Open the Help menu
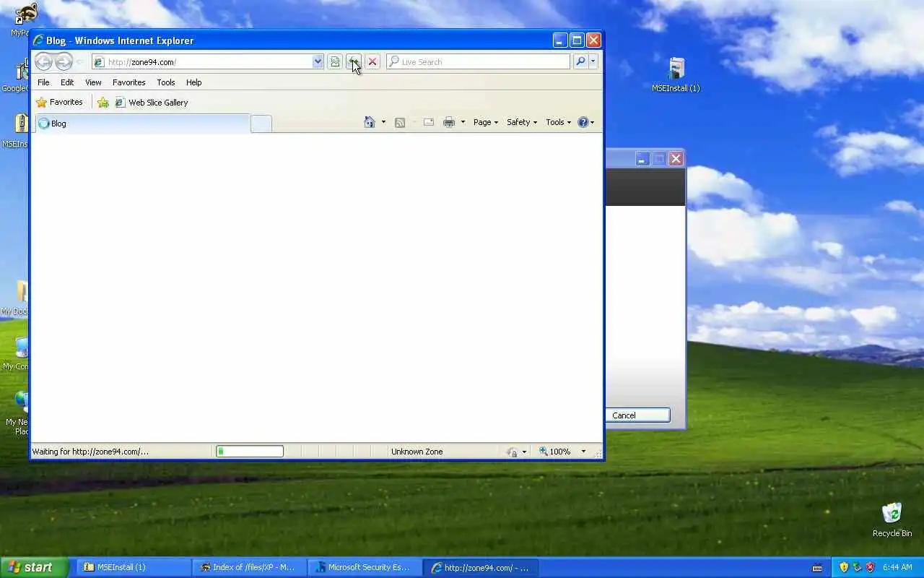The width and height of the screenshot is (924, 578). tap(193, 82)
